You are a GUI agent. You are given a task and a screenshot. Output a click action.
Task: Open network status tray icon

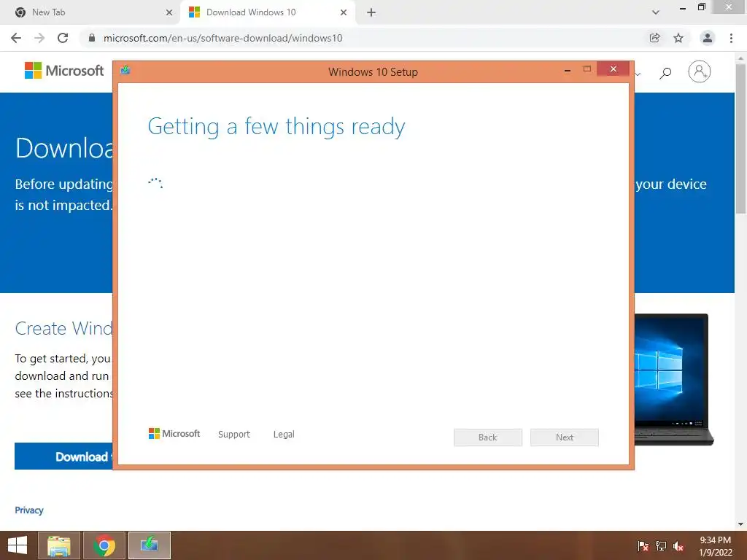[x=661, y=546]
